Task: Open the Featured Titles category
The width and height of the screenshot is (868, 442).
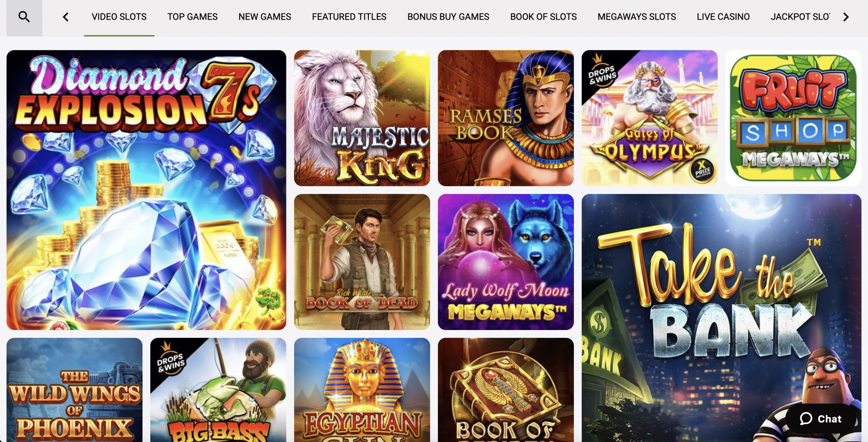Action: [349, 17]
